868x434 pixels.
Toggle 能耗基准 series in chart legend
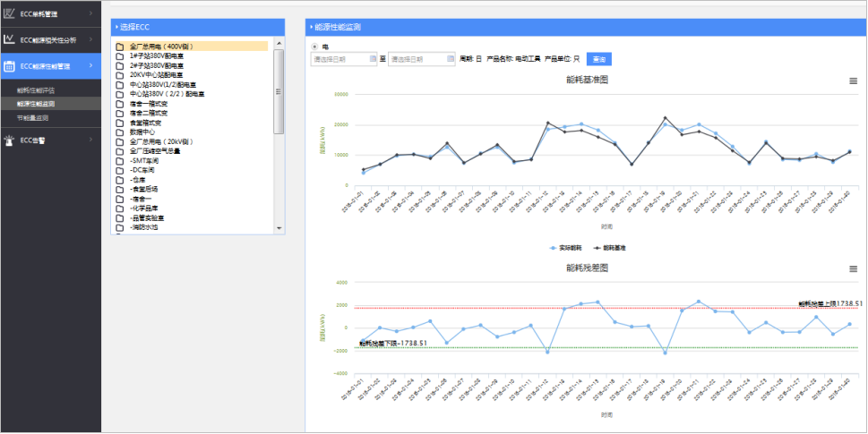[609, 248]
